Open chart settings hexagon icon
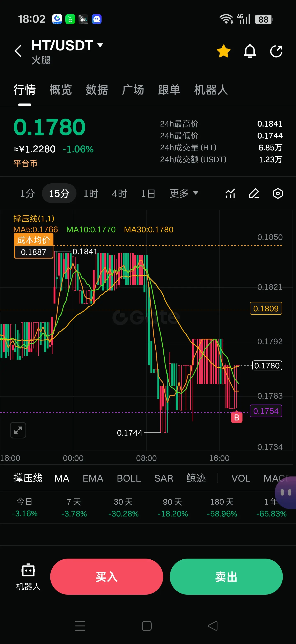 (278, 193)
